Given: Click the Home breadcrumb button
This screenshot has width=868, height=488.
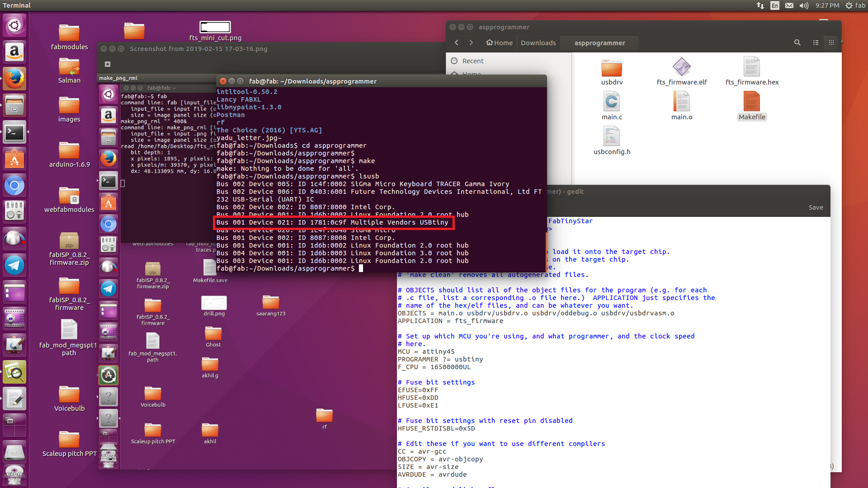Looking at the screenshot, I should (500, 42).
